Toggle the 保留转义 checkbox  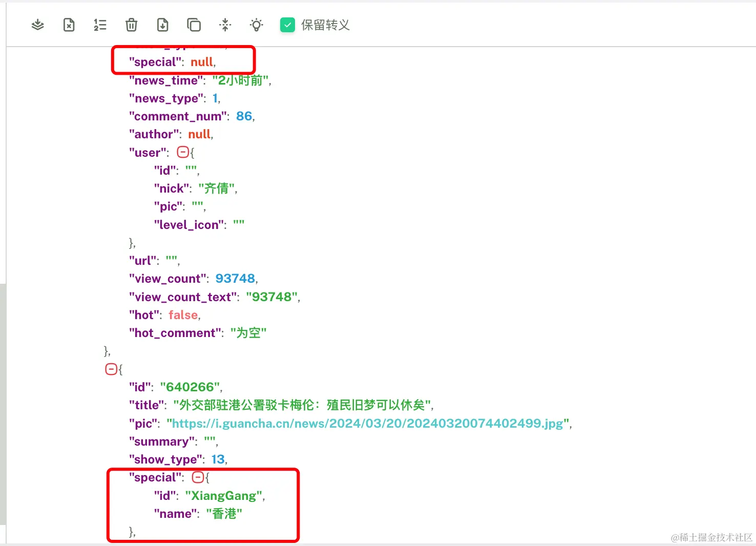pos(287,25)
